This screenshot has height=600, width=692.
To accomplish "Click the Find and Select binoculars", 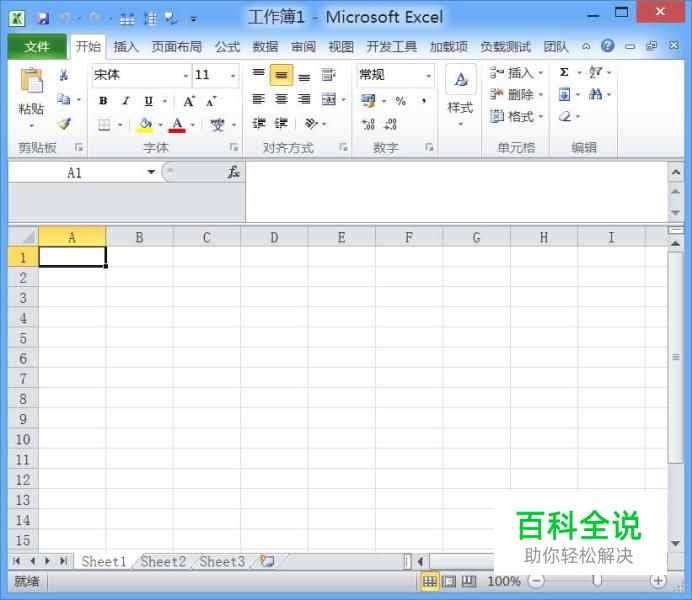I will click(595, 94).
